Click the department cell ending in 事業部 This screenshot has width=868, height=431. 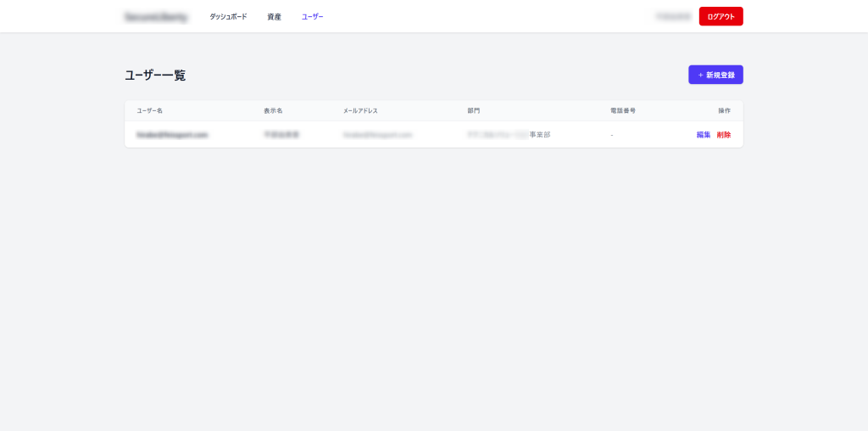(509, 135)
